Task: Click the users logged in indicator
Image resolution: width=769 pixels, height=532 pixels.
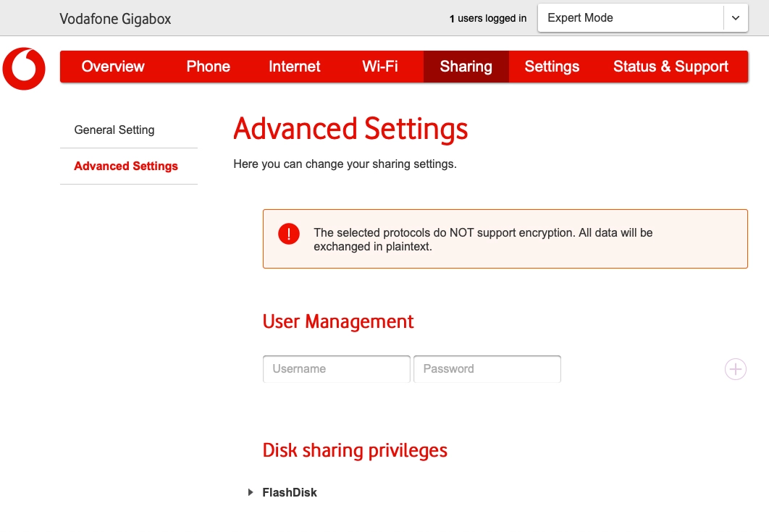Action: (x=487, y=18)
